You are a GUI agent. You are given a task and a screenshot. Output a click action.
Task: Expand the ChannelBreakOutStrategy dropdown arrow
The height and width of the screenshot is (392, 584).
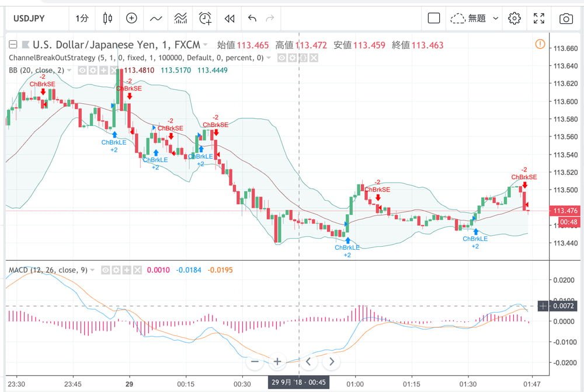(x=269, y=58)
